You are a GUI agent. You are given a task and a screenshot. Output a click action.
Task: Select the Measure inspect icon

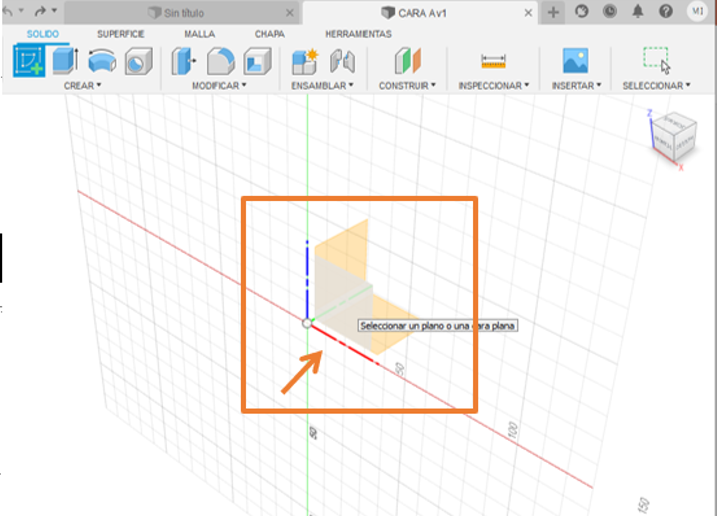(493, 61)
